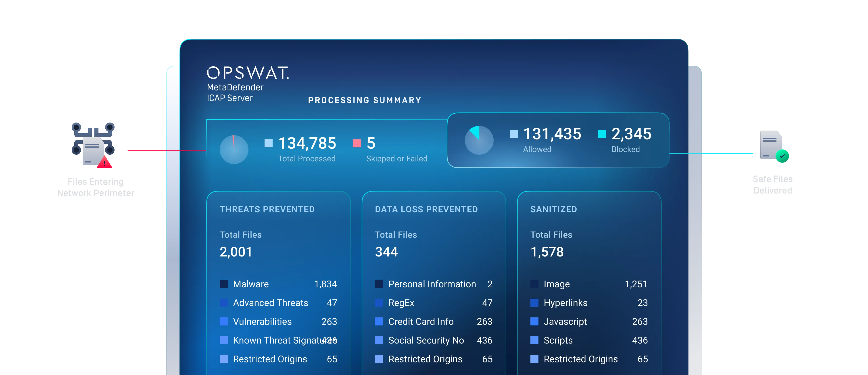
Task: Click the red Skipped or Failed square
Action: (x=357, y=143)
